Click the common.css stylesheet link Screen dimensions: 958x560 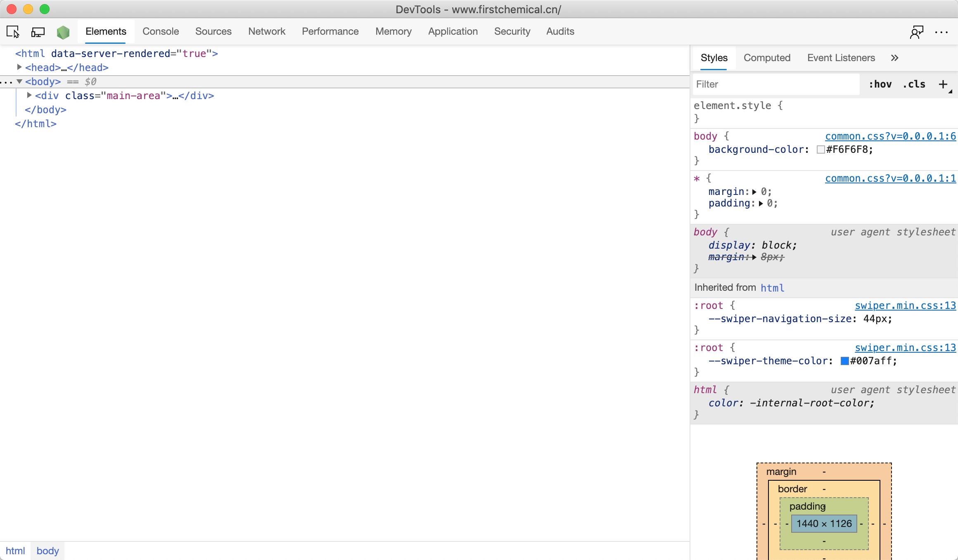889,136
